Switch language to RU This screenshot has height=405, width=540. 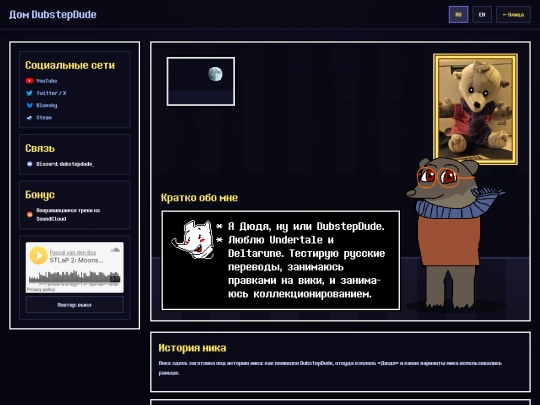pyautogui.click(x=458, y=15)
